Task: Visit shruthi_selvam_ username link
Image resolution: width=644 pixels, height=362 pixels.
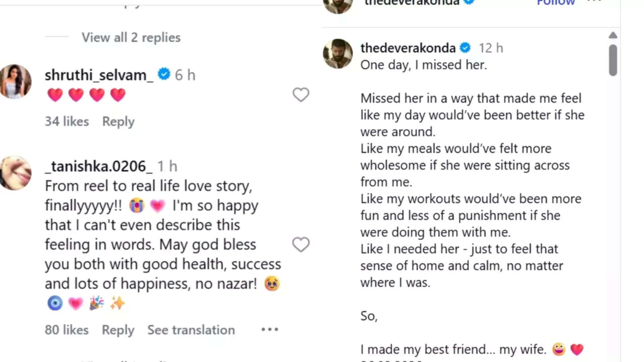Action: (99, 75)
